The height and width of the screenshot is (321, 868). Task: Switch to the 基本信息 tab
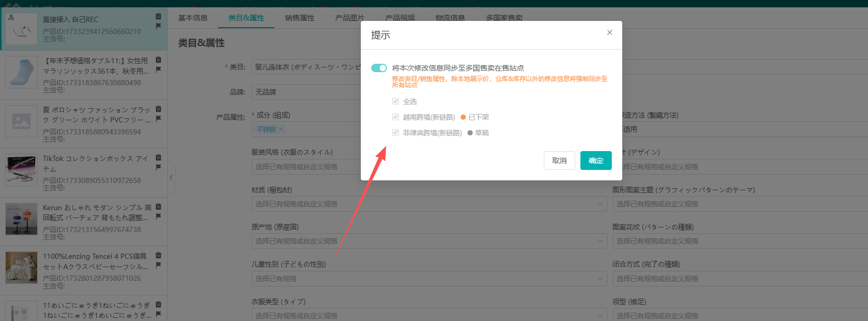(x=193, y=18)
